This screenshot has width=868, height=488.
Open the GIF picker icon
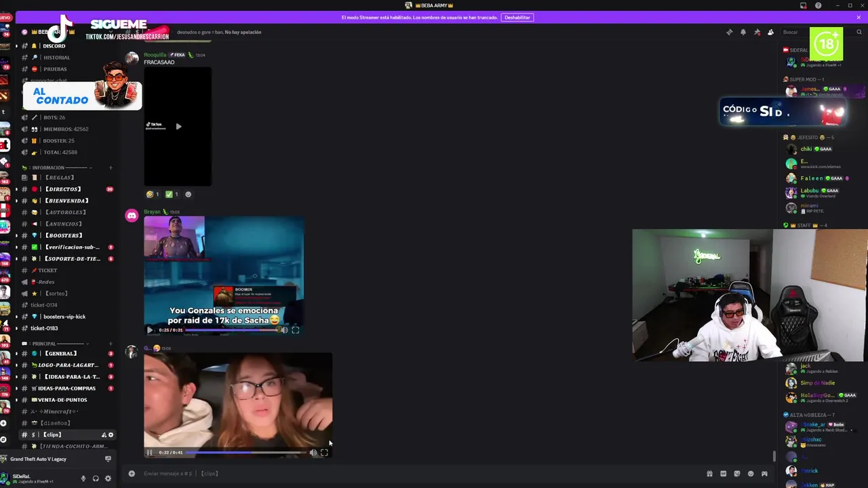pos(723,474)
